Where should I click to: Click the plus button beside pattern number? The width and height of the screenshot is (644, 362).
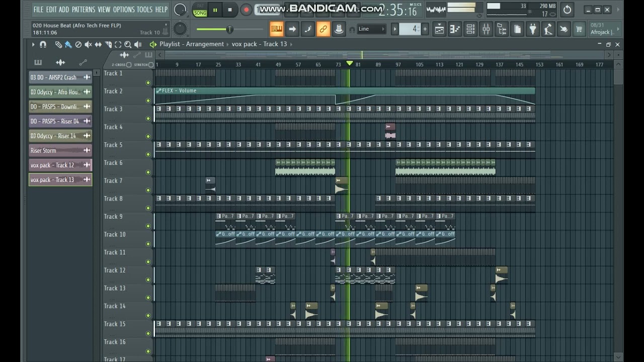[425, 29]
